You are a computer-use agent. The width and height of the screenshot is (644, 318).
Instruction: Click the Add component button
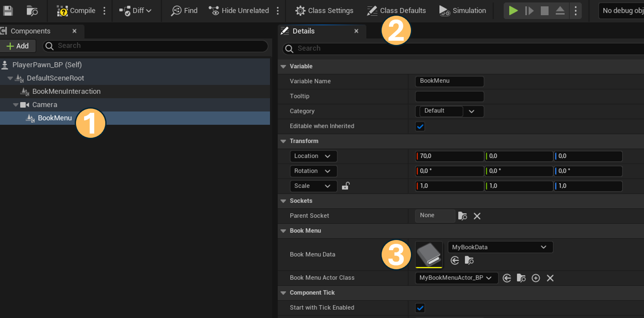(x=17, y=46)
